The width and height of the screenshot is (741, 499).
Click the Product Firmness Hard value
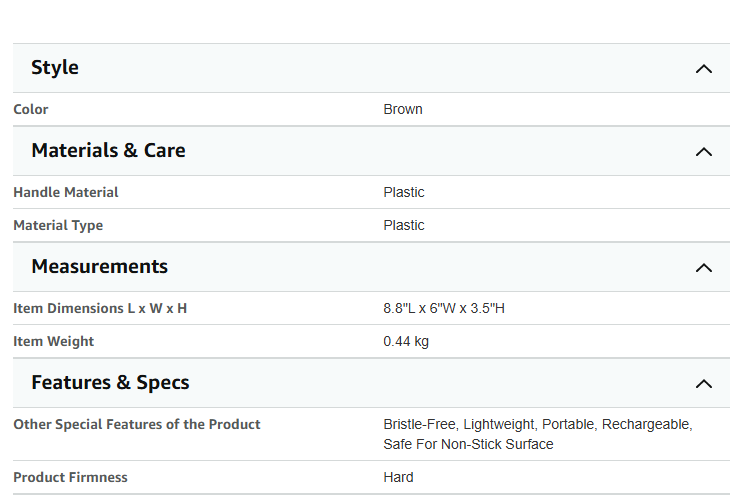398,477
